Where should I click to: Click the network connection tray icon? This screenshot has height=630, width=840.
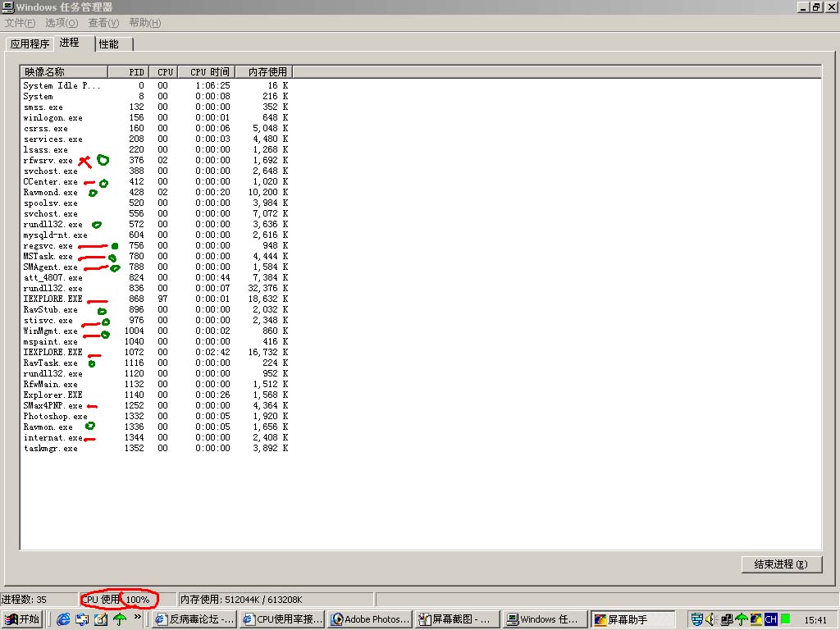click(727, 619)
